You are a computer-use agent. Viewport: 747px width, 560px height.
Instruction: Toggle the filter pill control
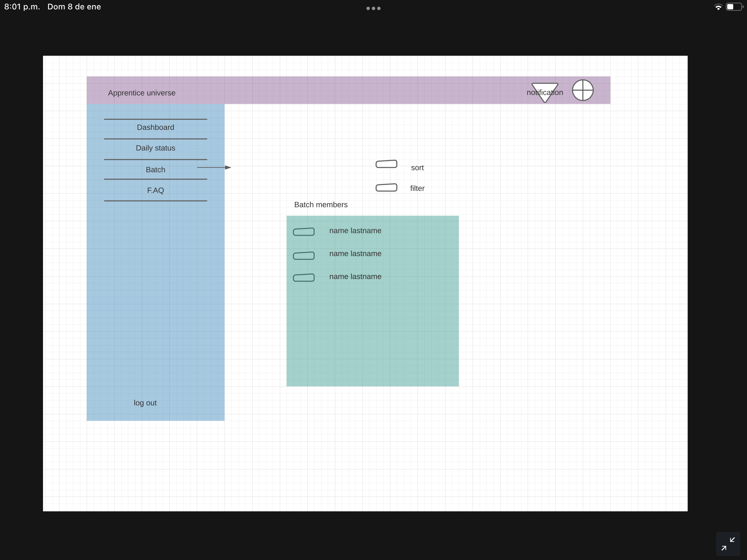click(386, 188)
